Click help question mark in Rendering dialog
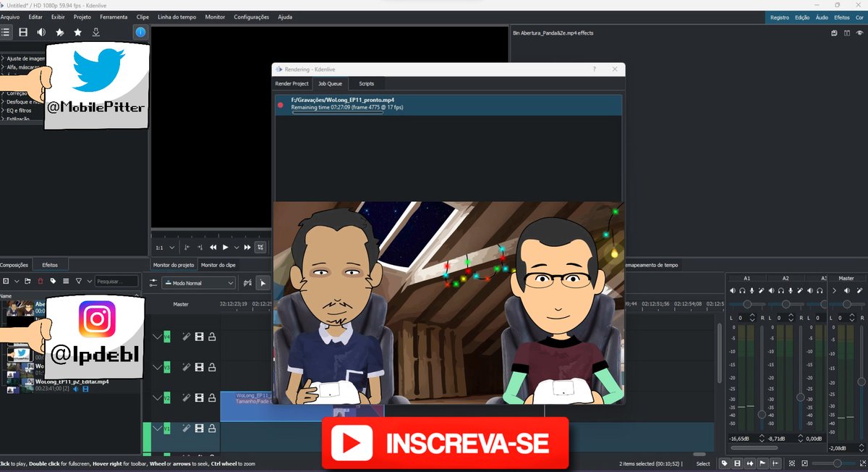 pos(594,69)
